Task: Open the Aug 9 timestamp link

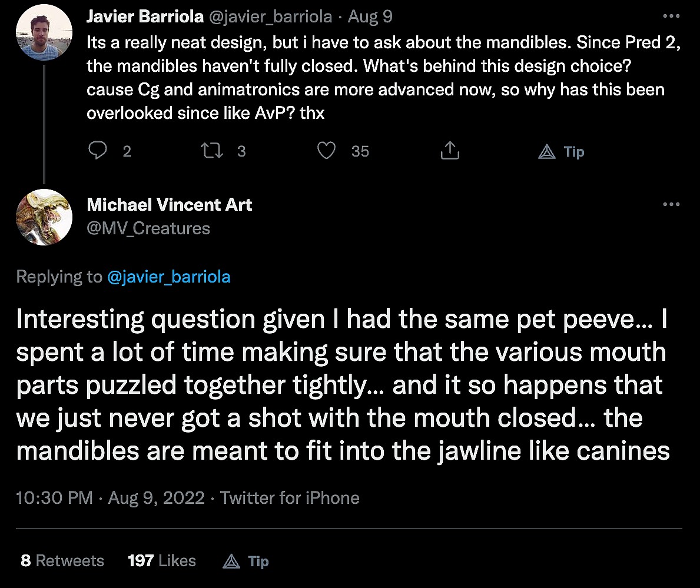Action: (370, 16)
